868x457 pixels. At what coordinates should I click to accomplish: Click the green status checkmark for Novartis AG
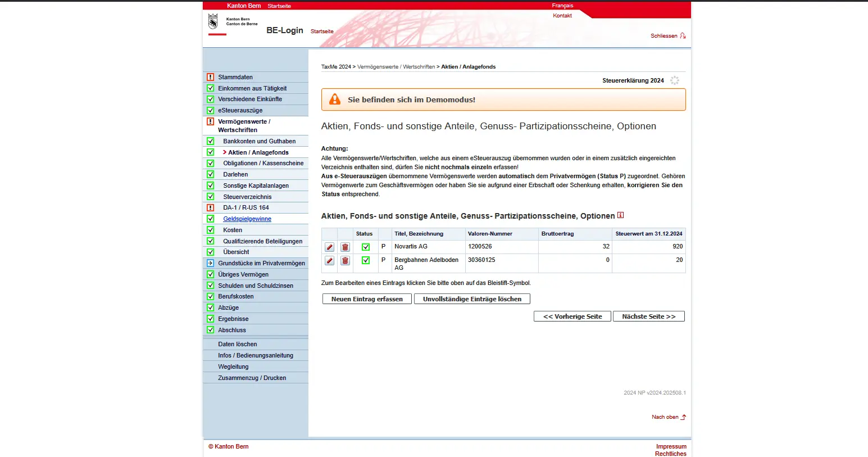(x=366, y=247)
